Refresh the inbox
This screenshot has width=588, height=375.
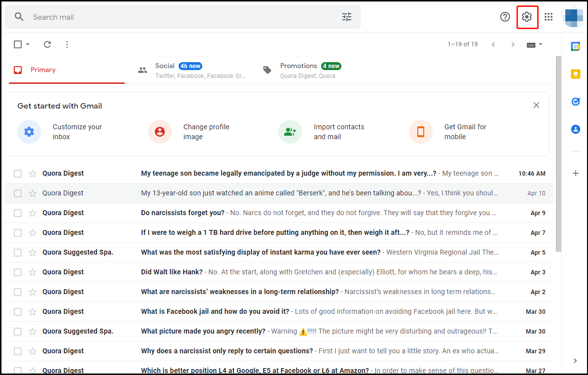tap(47, 44)
